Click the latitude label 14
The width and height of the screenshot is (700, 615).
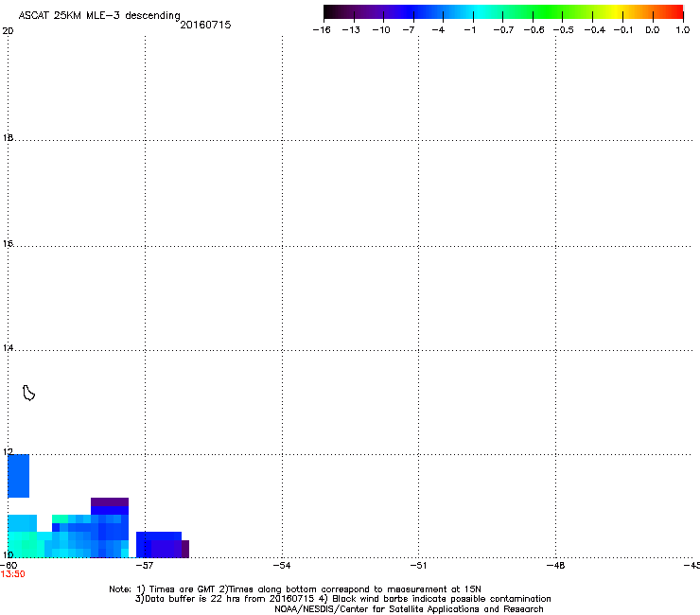coord(8,348)
